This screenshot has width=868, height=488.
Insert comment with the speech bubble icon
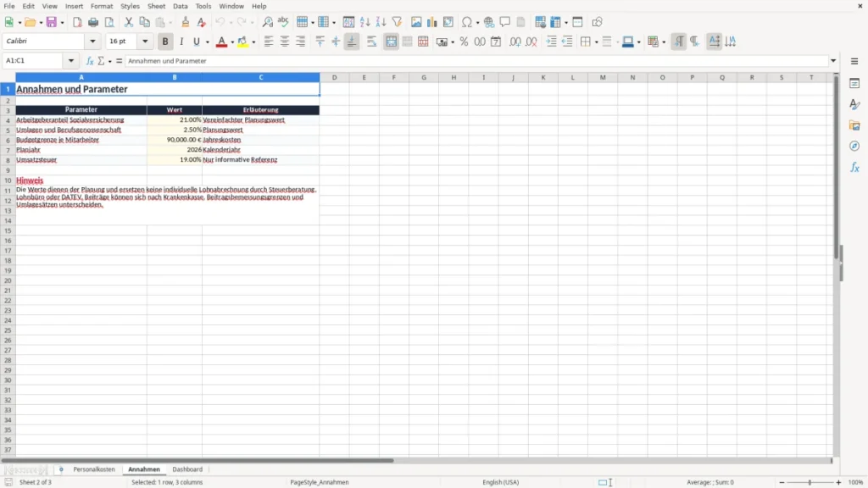pos(505,22)
